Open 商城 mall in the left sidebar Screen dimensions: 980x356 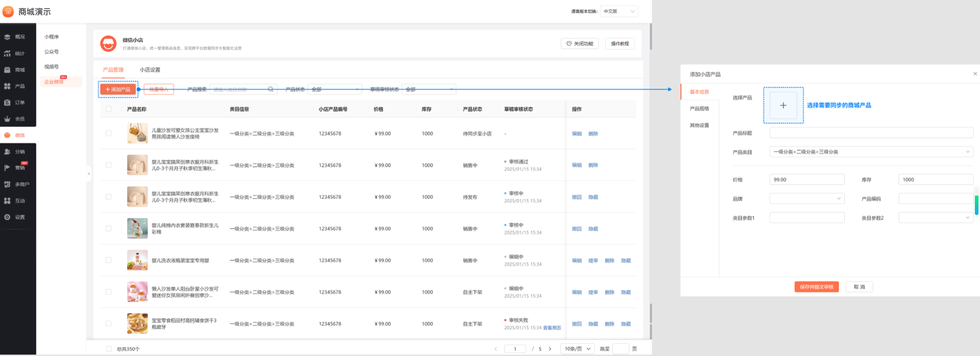[x=15, y=69]
